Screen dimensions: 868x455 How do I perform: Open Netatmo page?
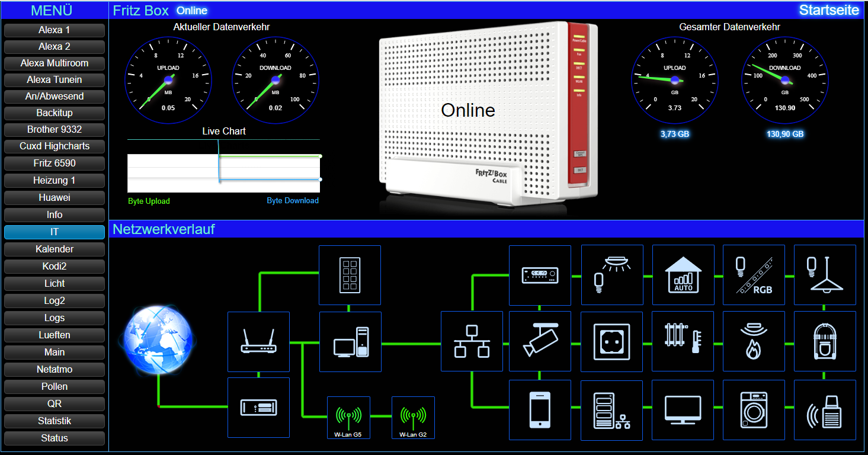click(55, 369)
